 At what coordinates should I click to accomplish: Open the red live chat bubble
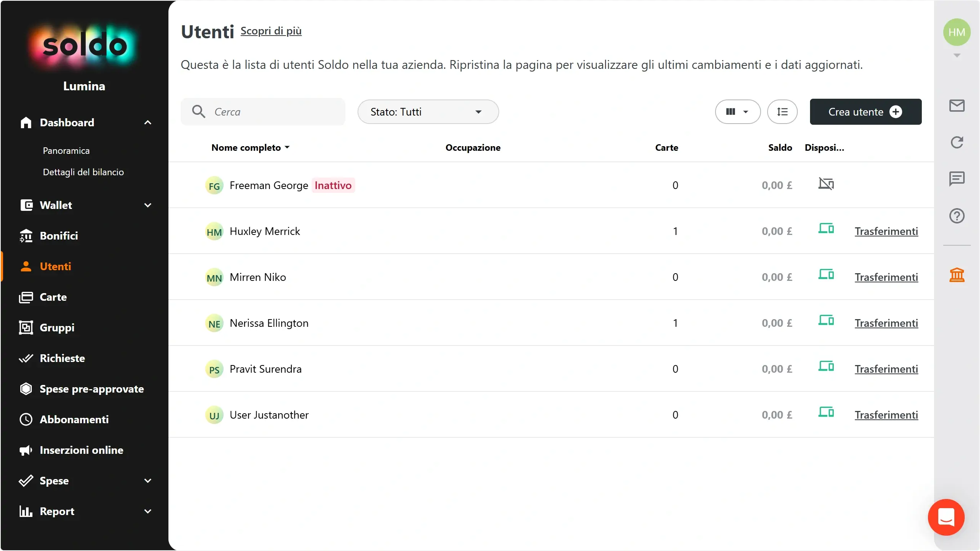coord(946,517)
